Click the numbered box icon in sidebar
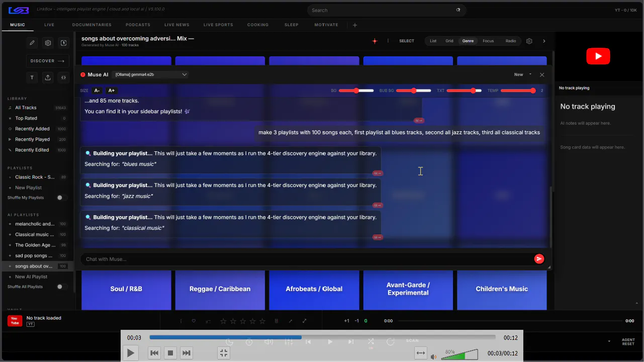Image resolution: width=644 pixels, height=362 pixels. 63,43
